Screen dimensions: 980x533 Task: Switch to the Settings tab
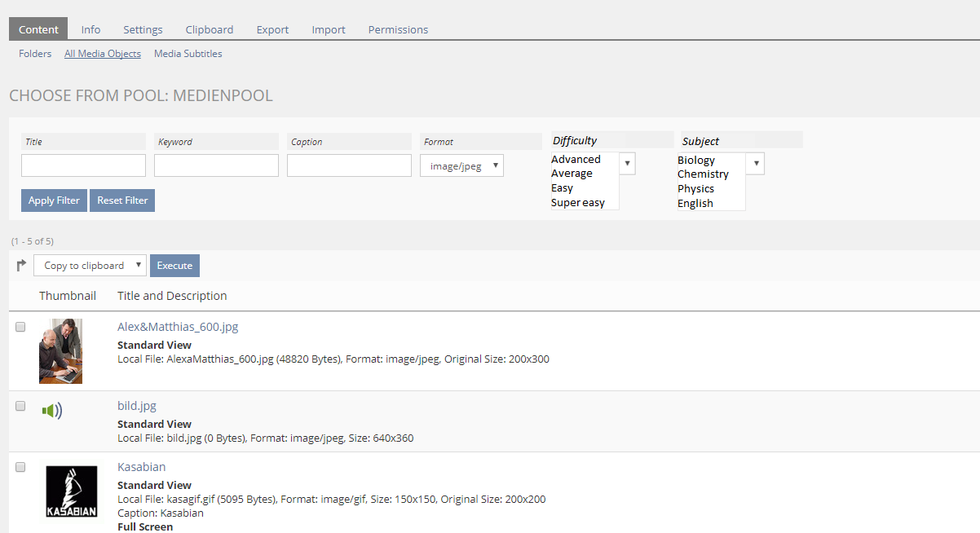click(143, 29)
